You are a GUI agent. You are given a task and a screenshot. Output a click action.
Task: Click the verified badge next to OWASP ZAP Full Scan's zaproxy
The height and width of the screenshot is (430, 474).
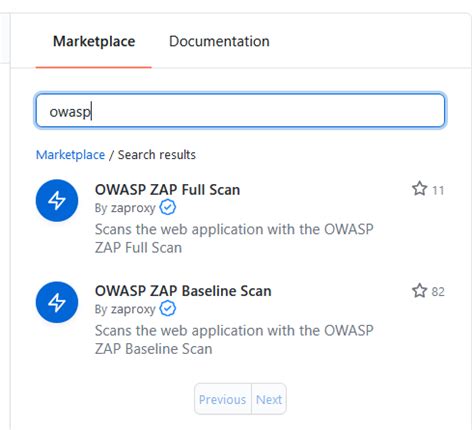[x=167, y=207]
